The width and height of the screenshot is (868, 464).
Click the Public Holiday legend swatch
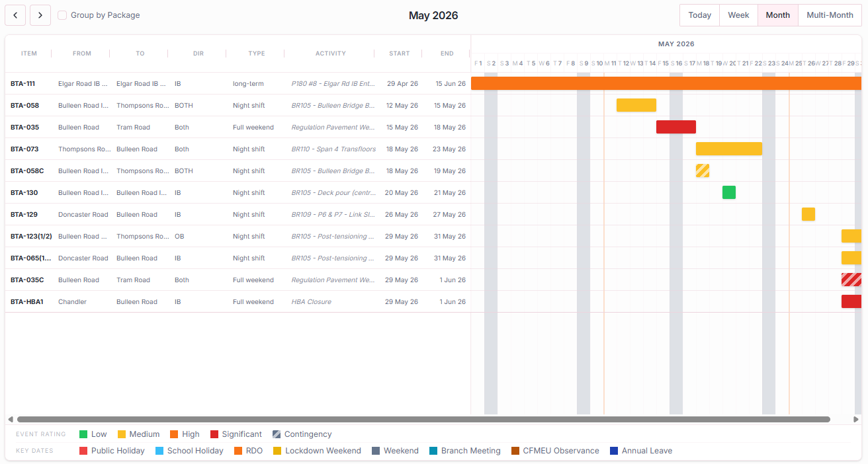pyautogui.click(x=83, y=451)
